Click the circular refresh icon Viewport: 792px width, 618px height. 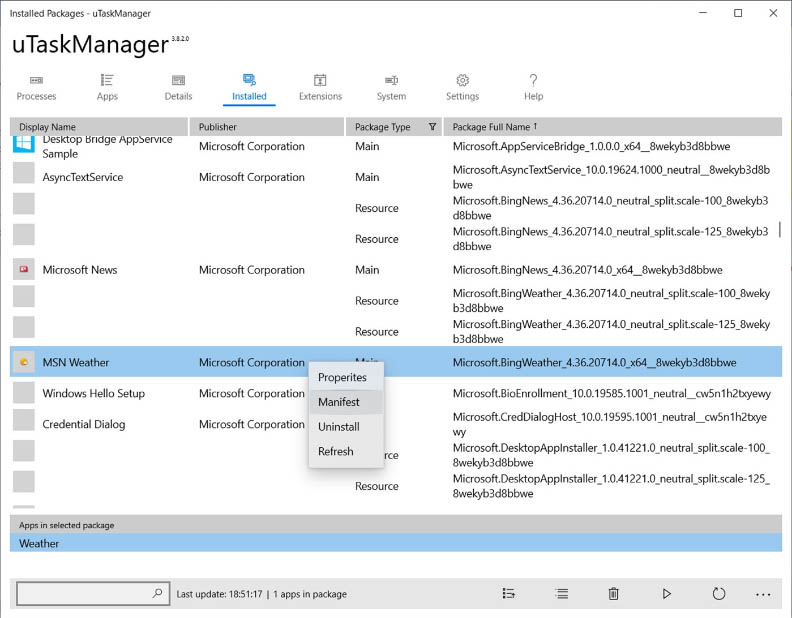(x=719, y=594)
